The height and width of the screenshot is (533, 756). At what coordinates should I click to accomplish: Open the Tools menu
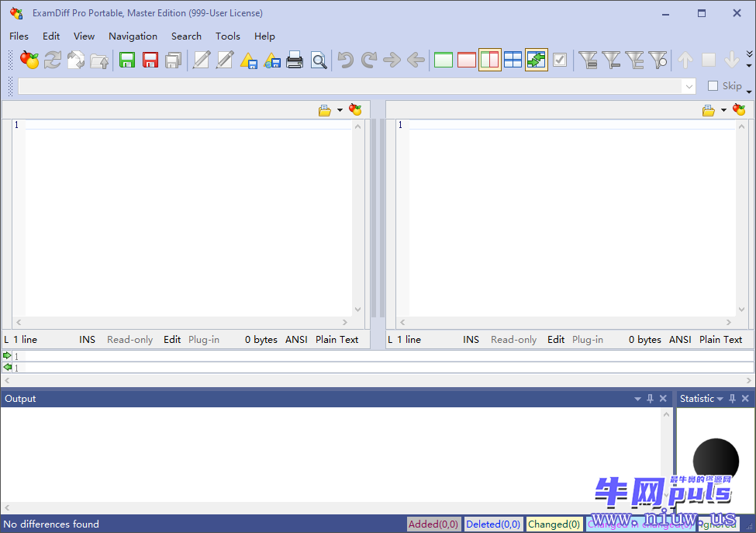[227, 36]
